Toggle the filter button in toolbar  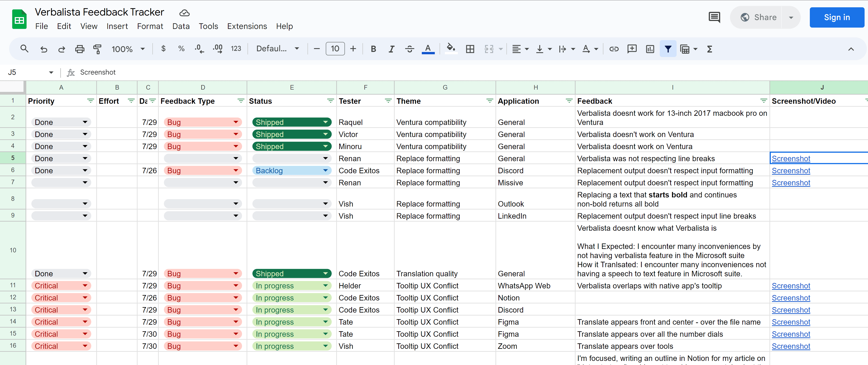(x=668, y=49)
